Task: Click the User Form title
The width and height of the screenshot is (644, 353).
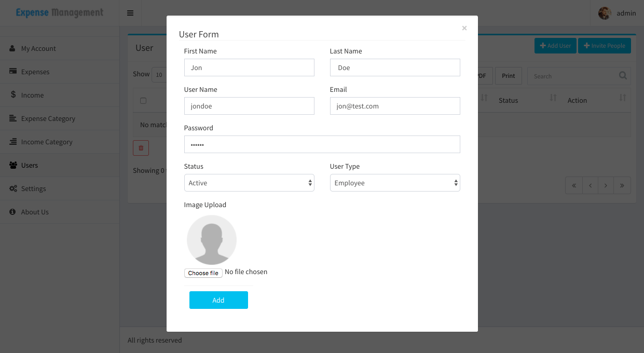Action: (199, 34)
